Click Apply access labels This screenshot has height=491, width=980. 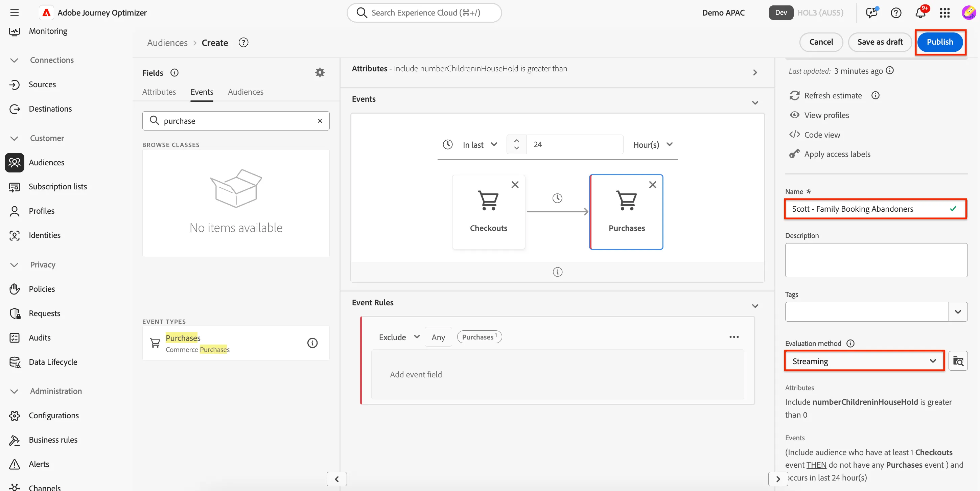click(830, 154)
